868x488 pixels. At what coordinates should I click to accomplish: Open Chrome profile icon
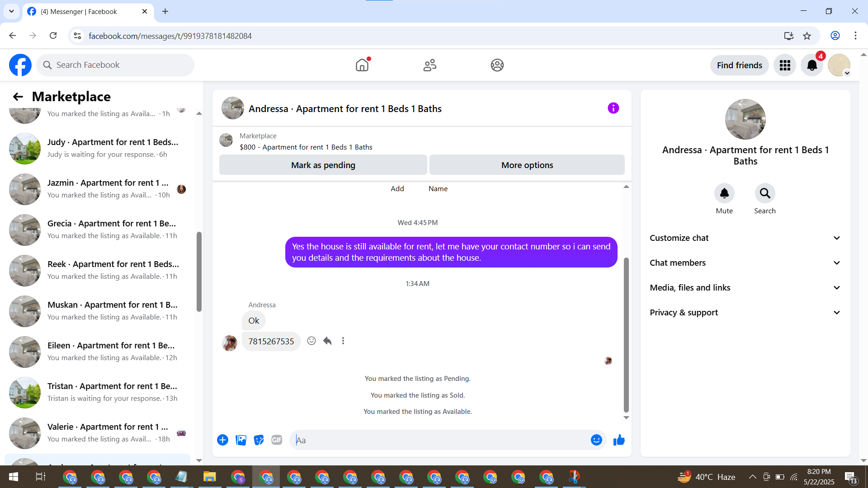click(x=835, y=36)
